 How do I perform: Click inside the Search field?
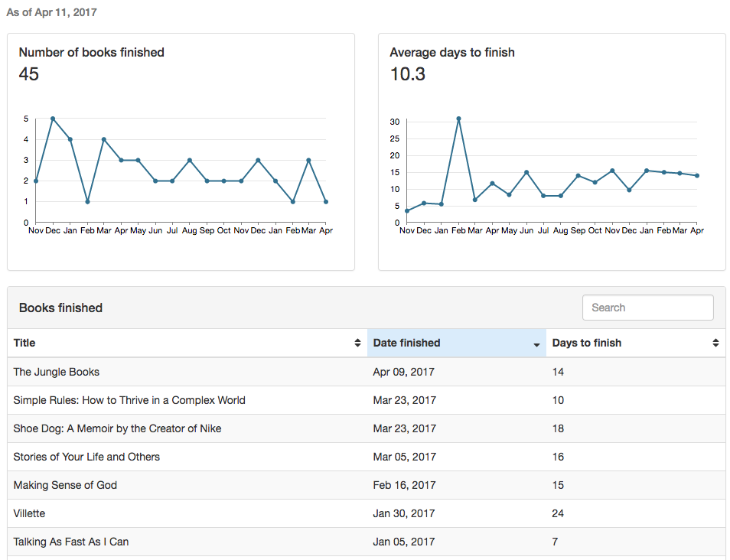[x=647, y=308]
